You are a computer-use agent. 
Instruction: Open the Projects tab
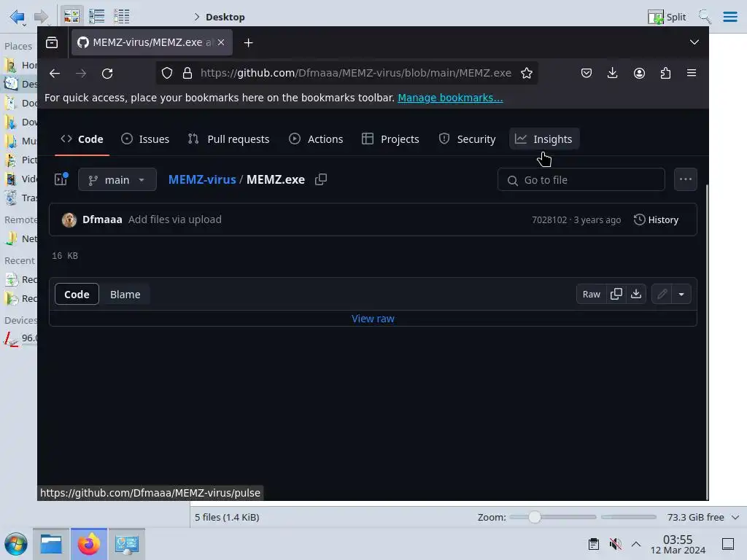coord(391,139)
